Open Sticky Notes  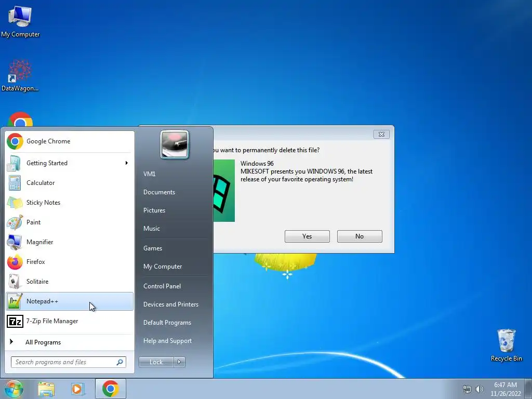pos(70,203)
